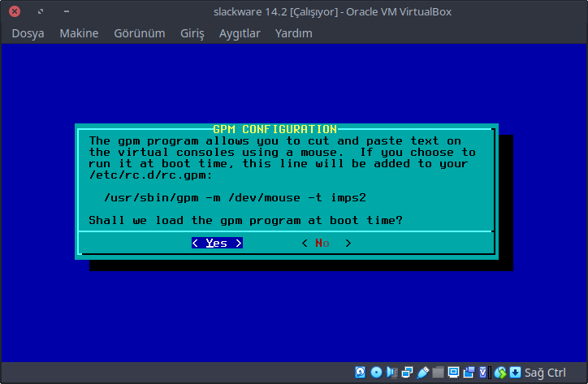Image resolution: width=588 pixels, height=384 pixels.
Task: Click the audio speaker status icon
Action: tap(392, 372)
